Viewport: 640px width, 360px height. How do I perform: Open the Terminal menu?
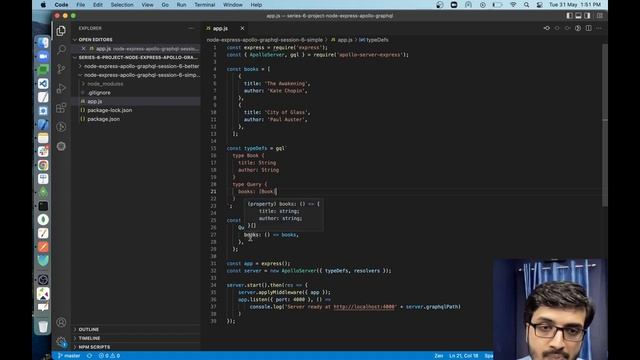coord(204,5)
